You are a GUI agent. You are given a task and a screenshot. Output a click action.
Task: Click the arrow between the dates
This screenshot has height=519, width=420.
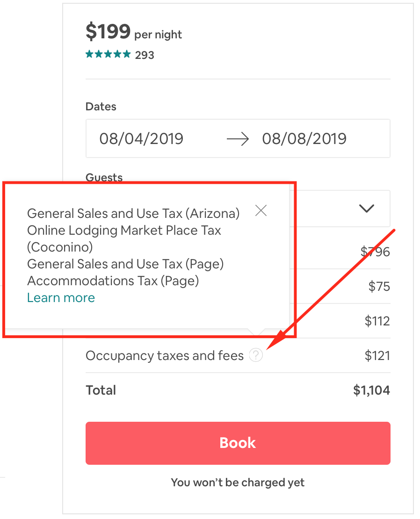tap(238, 139)
